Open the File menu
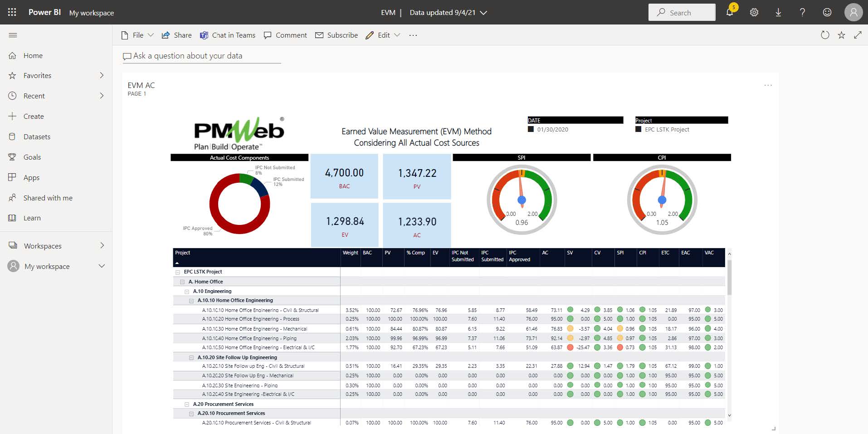Viewport: 868px width, 434px height. (x=137, y=35)
